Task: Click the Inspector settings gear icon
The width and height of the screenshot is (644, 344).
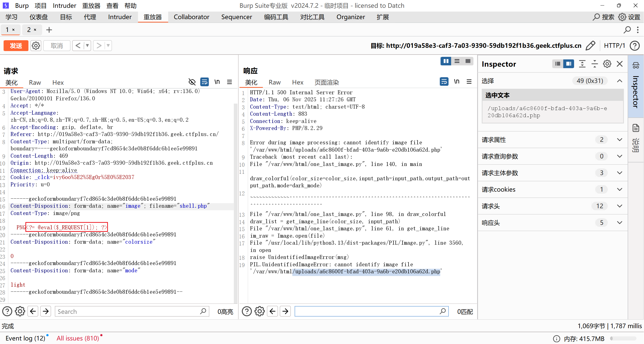Action: [607, 64]
